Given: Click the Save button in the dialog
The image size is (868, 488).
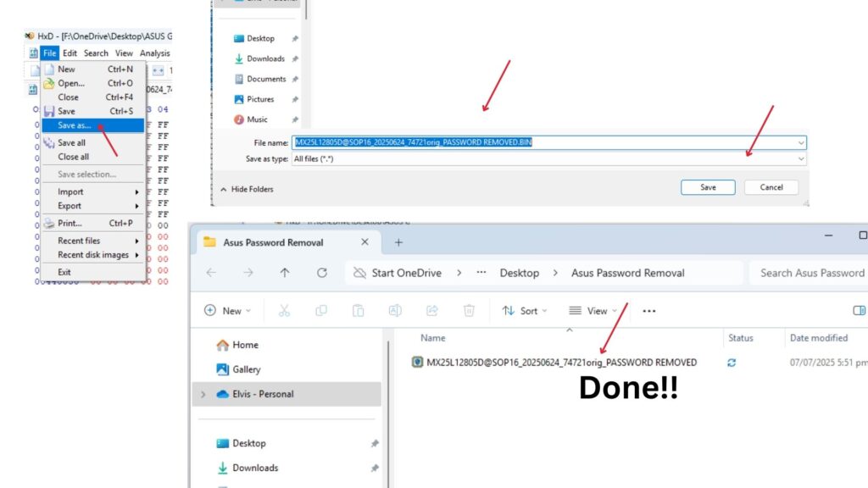Looking at the screenshot, I should [x=708, y=187].
